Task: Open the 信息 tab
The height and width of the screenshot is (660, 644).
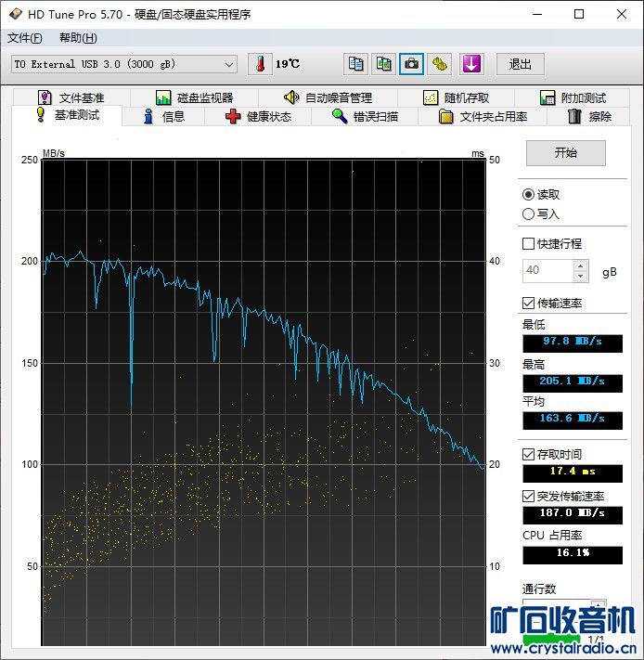Action: coord(163,116)
